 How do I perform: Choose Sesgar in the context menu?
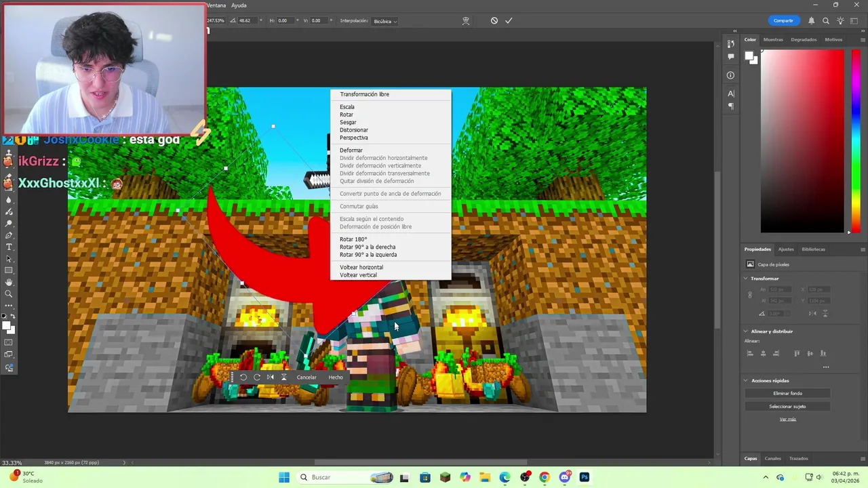348,123
